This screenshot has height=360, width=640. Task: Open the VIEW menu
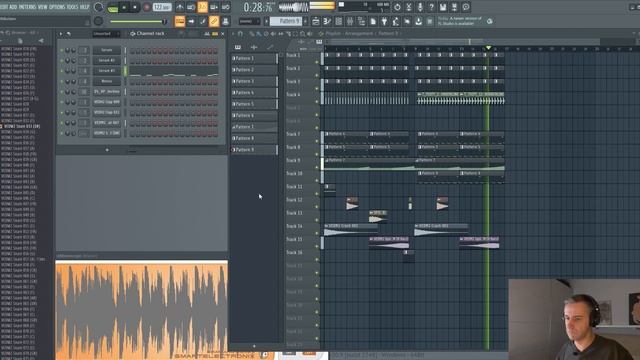42,7
